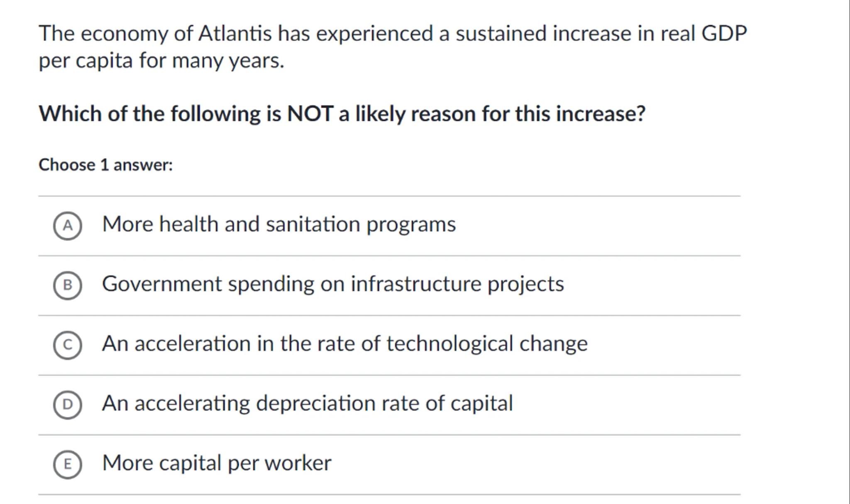Click 'An acceleration in the rate of technological change'

pos(344,344)
